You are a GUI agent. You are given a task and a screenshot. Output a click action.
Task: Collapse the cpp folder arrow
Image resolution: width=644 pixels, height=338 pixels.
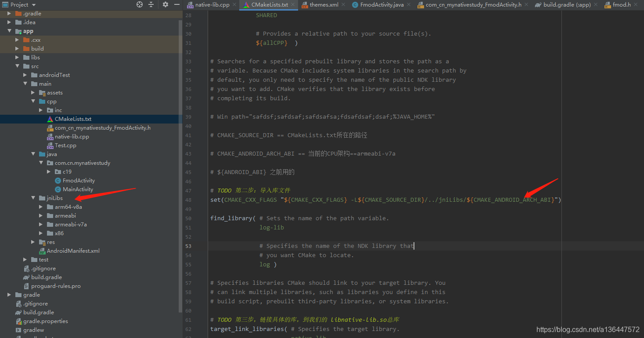pyautogui.click(x=33, y=102)
